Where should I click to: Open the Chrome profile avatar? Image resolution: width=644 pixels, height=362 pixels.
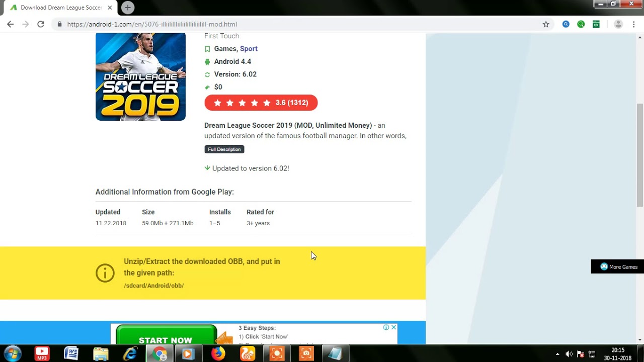(619, 24)
